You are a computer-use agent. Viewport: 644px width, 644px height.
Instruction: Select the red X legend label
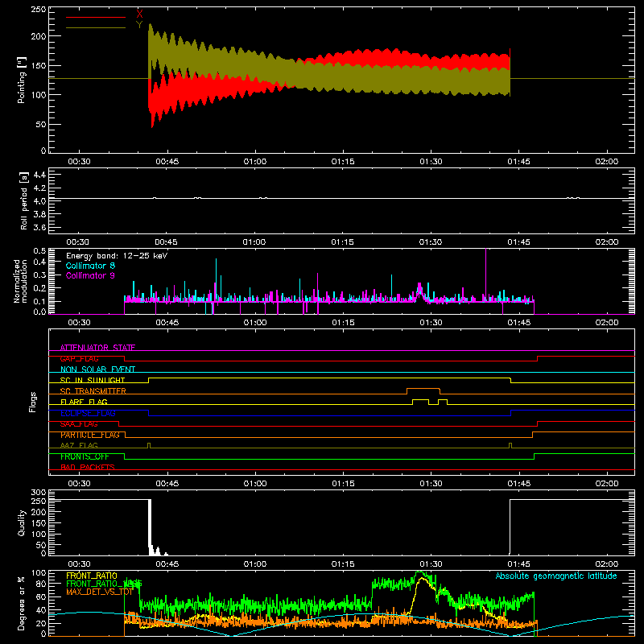[139, 14]
